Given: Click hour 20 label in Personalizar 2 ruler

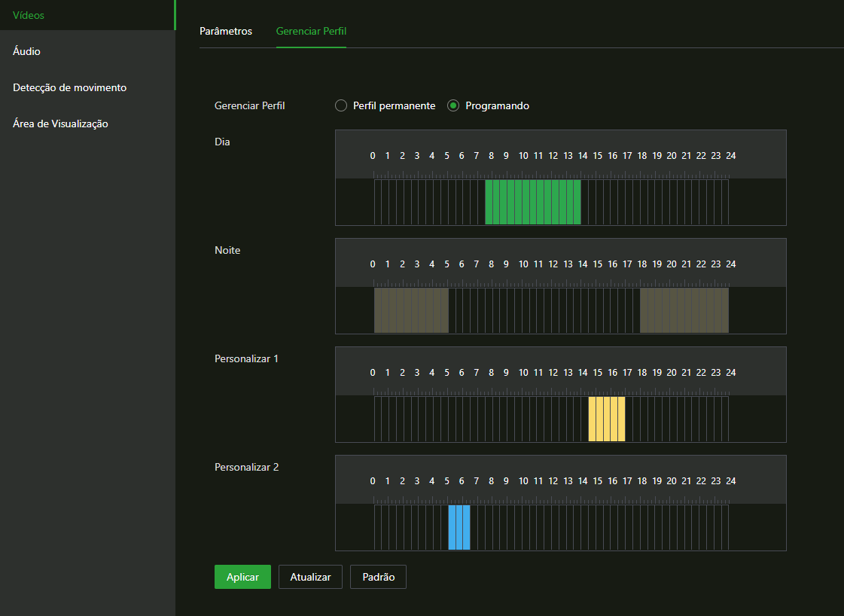Looking at the screenshot, I should (672, 481).
